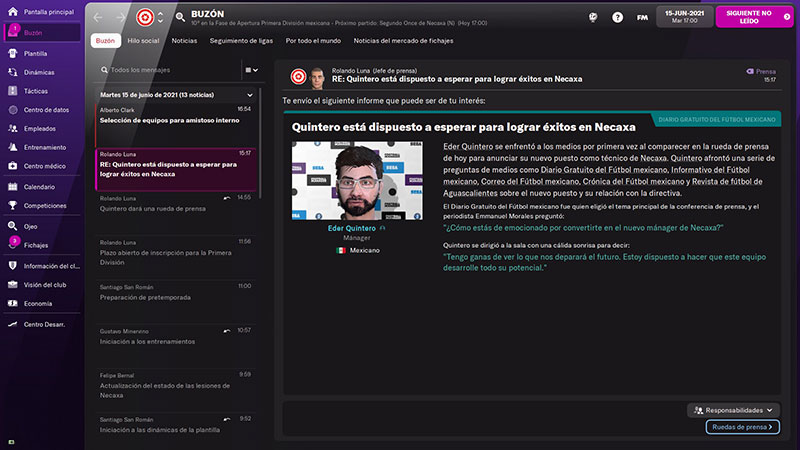Open the Competiciones trophy icon
The height and width of the screenshot is (450, 800).
point(13,206)
